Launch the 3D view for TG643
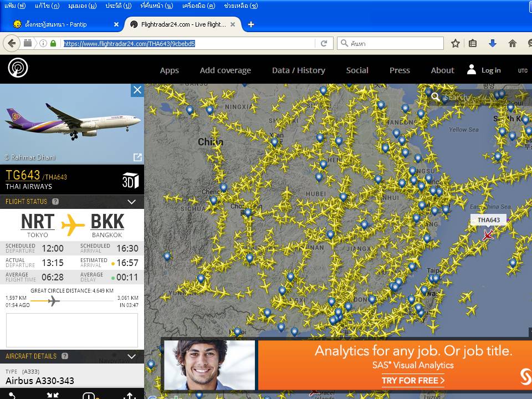 (131, 181)
